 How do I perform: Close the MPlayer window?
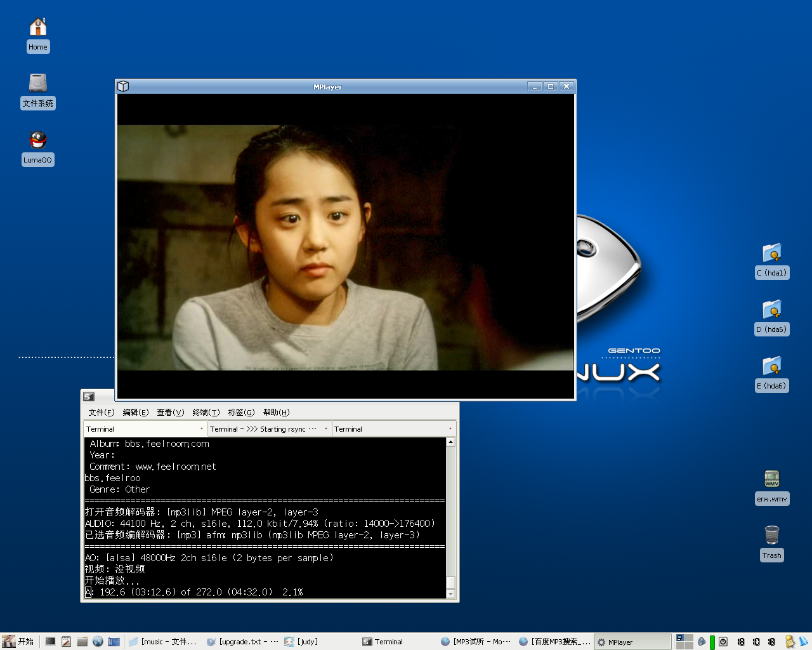(x=566, y=86)
